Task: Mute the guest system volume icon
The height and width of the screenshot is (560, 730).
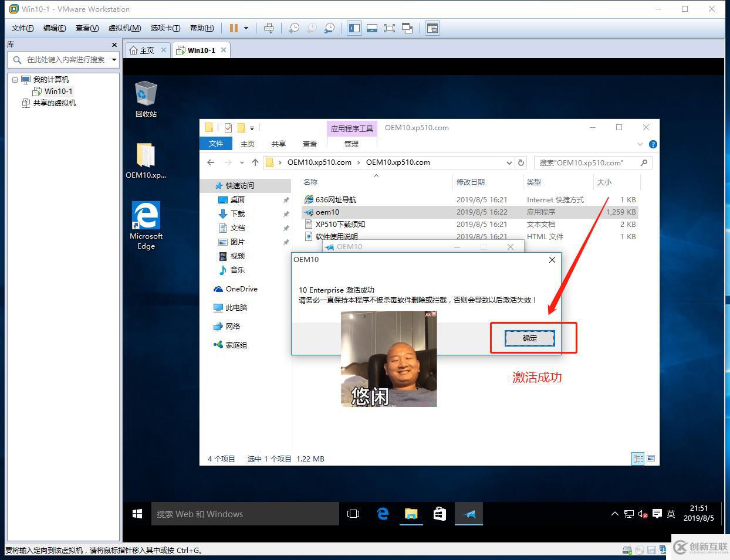Action: (641, 514)
